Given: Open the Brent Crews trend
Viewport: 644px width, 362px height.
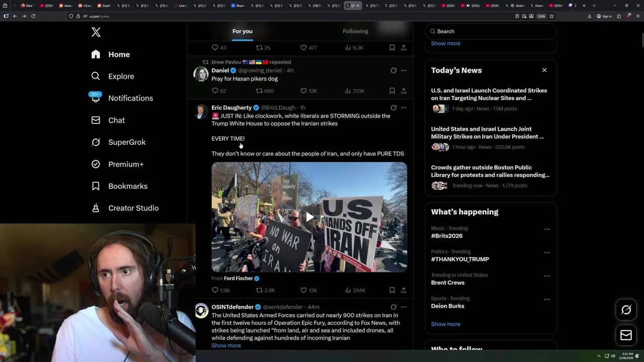Looking at the screenshot, I should tap(448, 283).
